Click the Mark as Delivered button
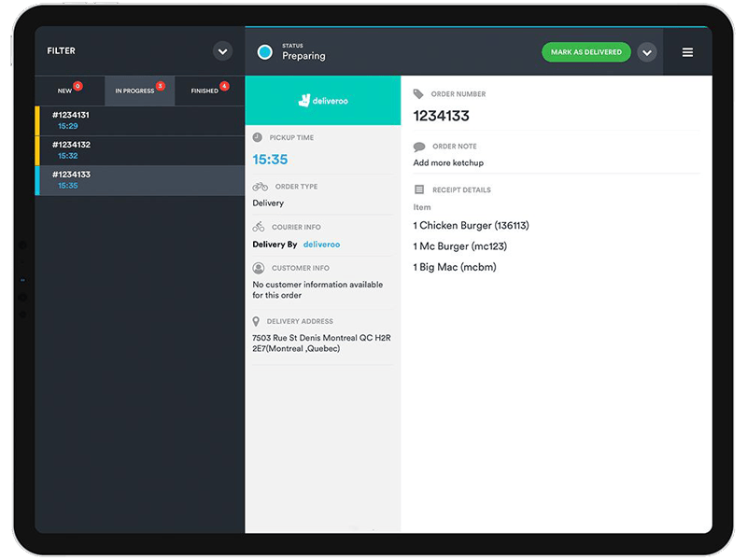Screen dimensions: 747x560 coord(586,52)
